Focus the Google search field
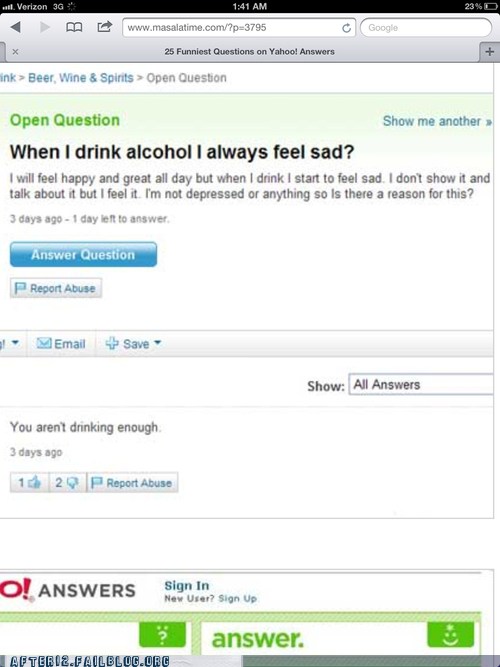 [x=426, y=28]
